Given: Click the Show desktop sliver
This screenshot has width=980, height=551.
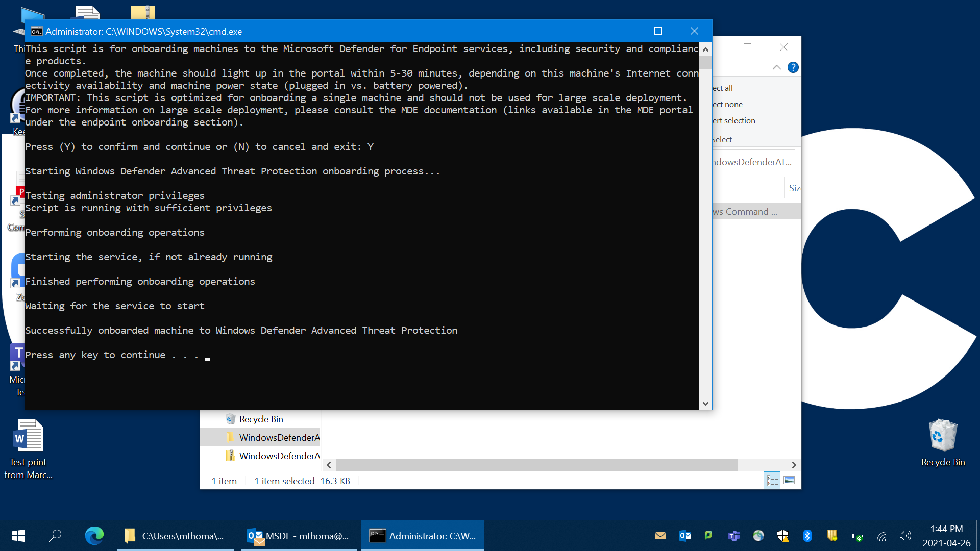Looking at the screenshot, I should point(977,536).
